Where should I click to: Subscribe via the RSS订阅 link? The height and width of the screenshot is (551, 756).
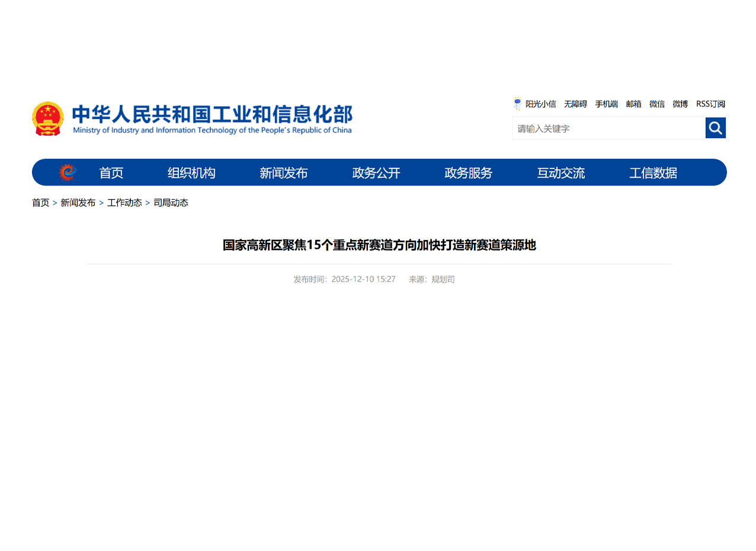[710, 104]
